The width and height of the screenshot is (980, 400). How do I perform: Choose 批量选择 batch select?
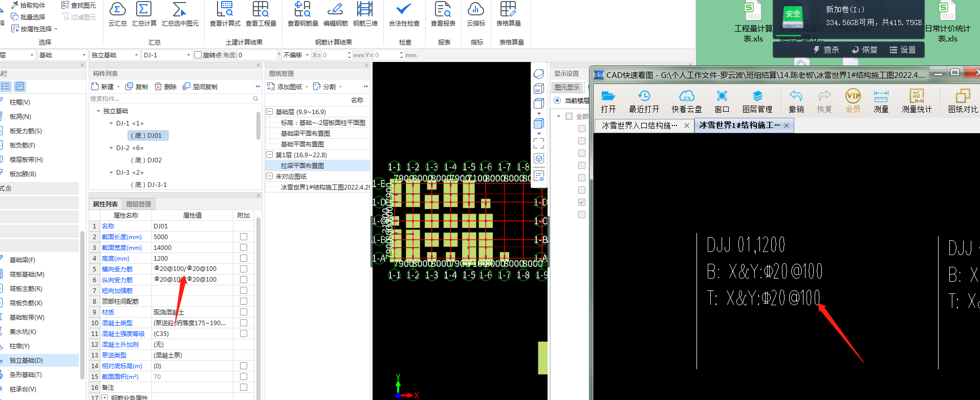coord(28,17)
